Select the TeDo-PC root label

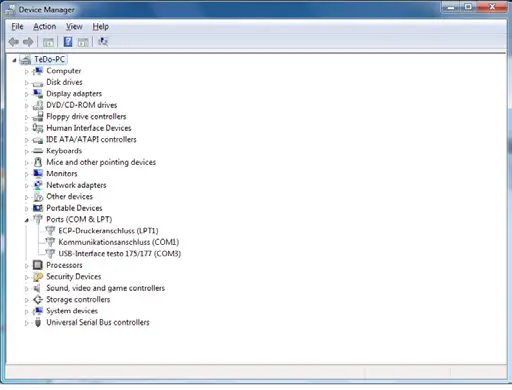[50, 59]
